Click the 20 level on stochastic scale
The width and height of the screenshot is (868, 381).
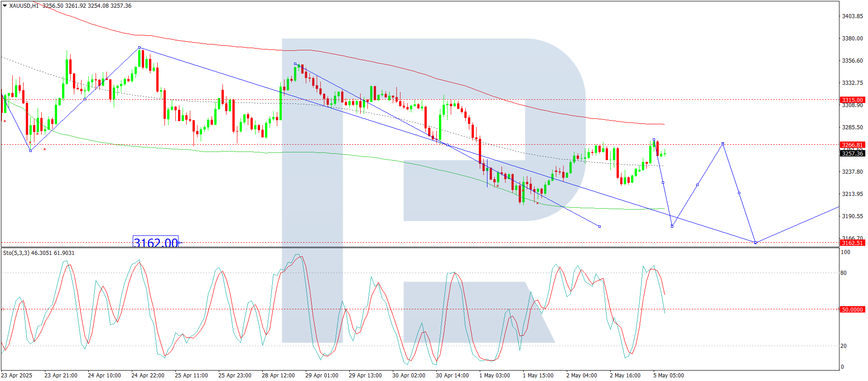point(844,346)
